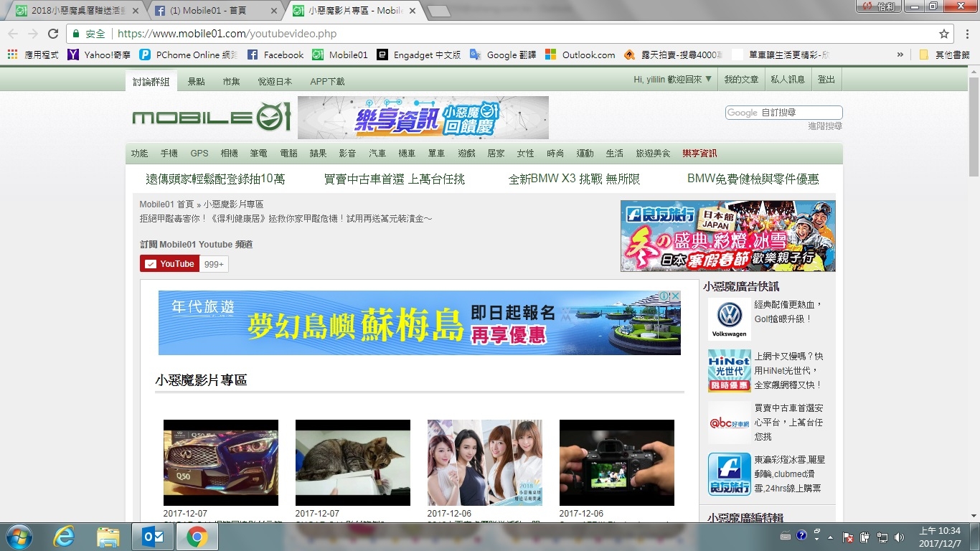This screenshot has height=551, width=980.
Task: Switch to Outlook in the taskbar
Action: pos(152,537)
